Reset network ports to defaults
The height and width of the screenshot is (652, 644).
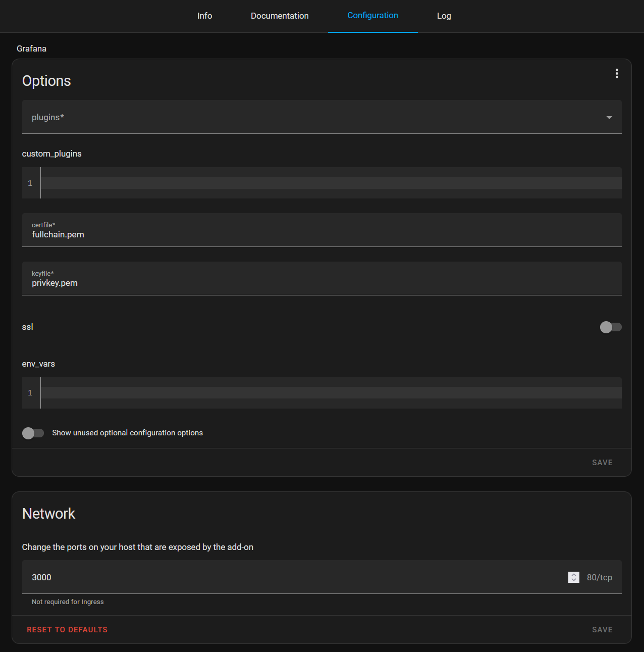click(x=67, y=629)
